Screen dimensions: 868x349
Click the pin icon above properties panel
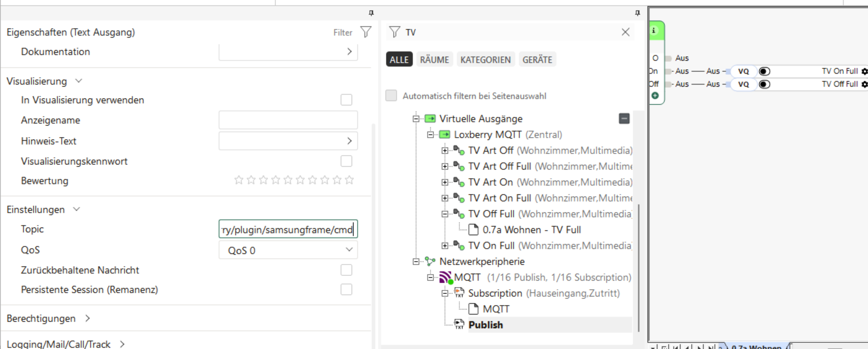[x=371, y=13]
